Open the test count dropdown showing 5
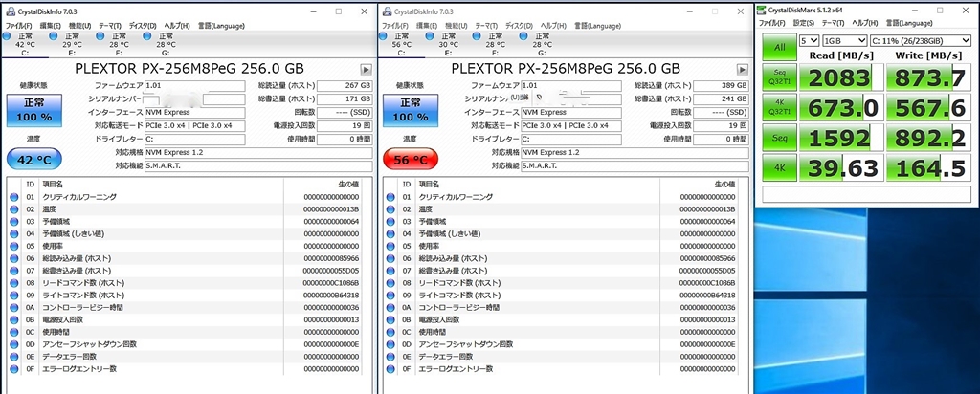 pyautogui.click(x=810, y=40)
